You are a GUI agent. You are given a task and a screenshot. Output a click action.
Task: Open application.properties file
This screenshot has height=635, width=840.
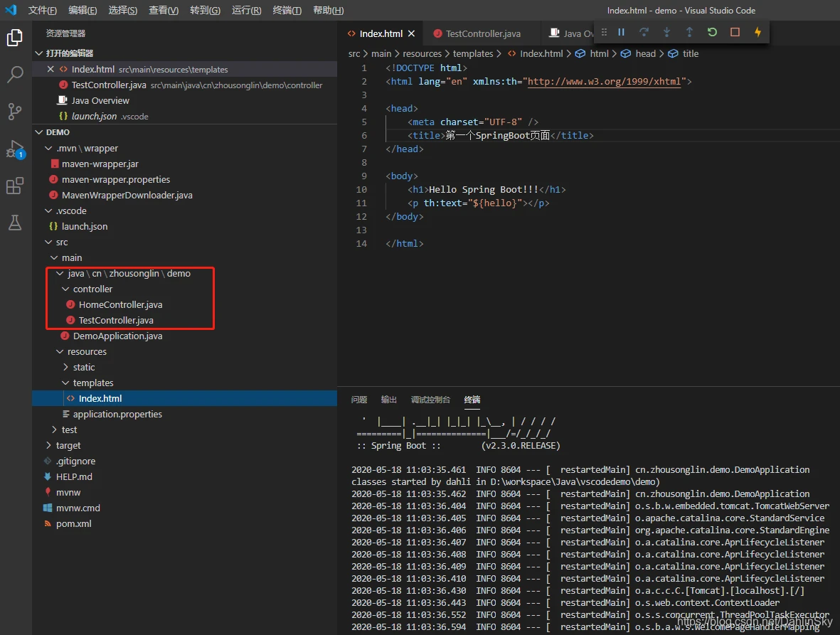117,415
